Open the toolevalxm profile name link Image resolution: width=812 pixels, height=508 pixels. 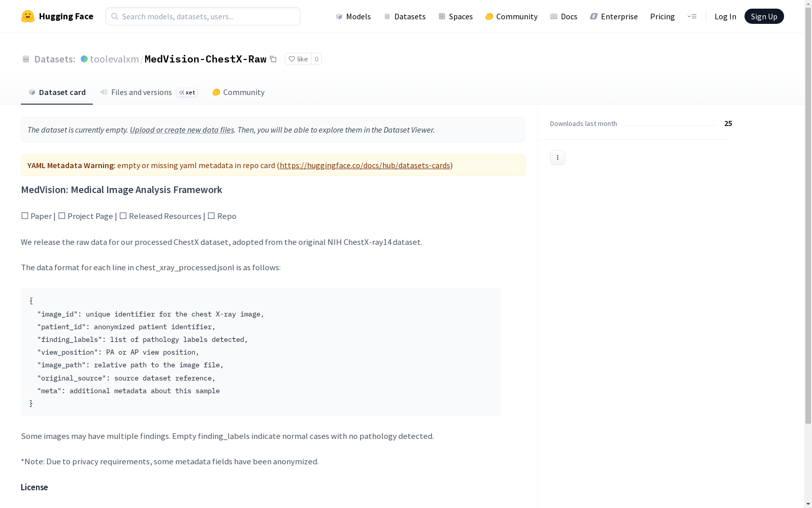[114, 59]
